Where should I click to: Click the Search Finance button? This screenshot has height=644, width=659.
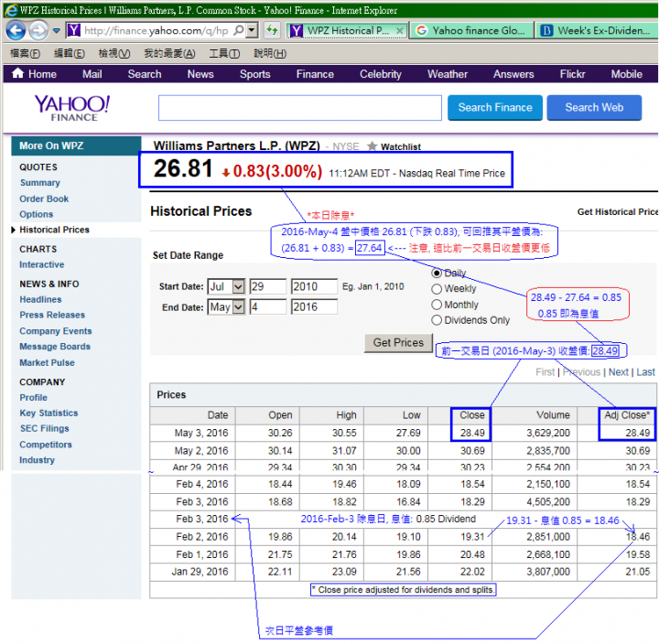(494, 108)
